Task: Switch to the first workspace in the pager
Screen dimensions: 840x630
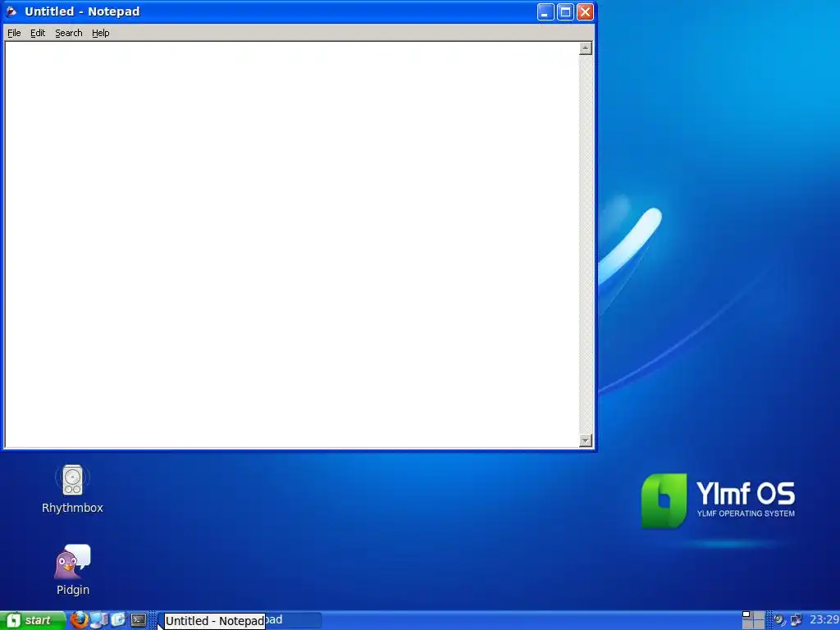Action: (x=747, y=615)
